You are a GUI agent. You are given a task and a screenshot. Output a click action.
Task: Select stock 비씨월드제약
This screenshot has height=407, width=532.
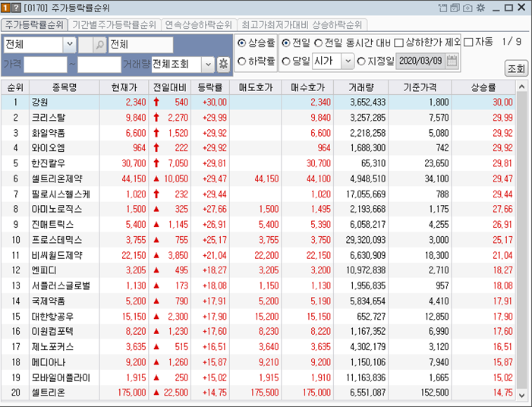(57, 255)
